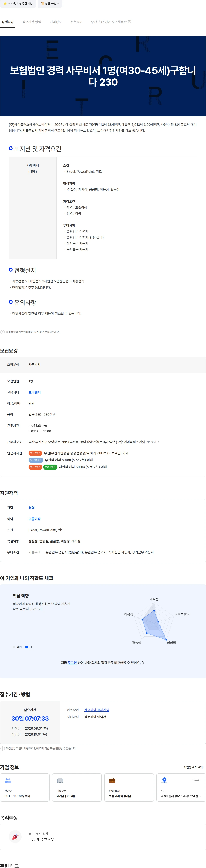Screen dimensions: 206x868
Task: Click info icon beside 채용정보에 잘못된 내용 notice
Action: [x=3, y=332]
